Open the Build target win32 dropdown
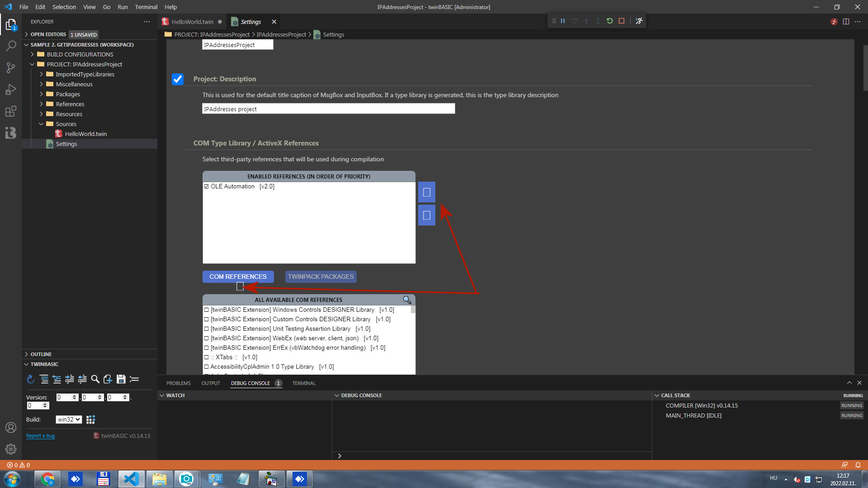 (x=68, y=419)
